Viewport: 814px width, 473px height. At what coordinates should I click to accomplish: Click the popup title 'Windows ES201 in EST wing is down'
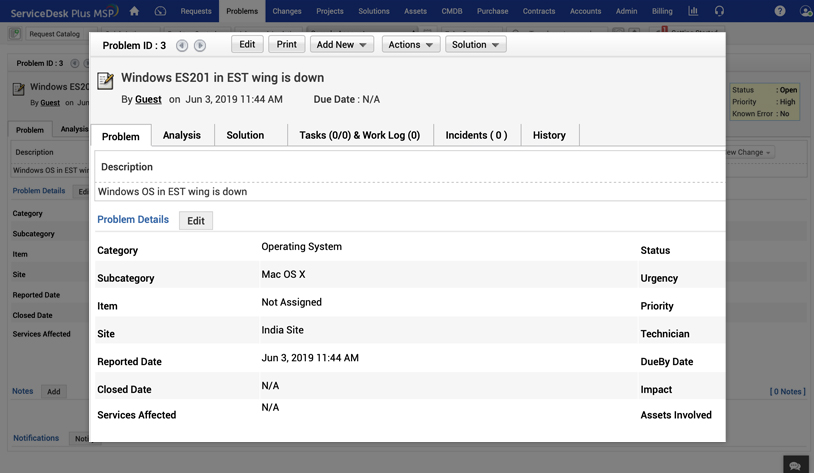[x=223, y=77]
